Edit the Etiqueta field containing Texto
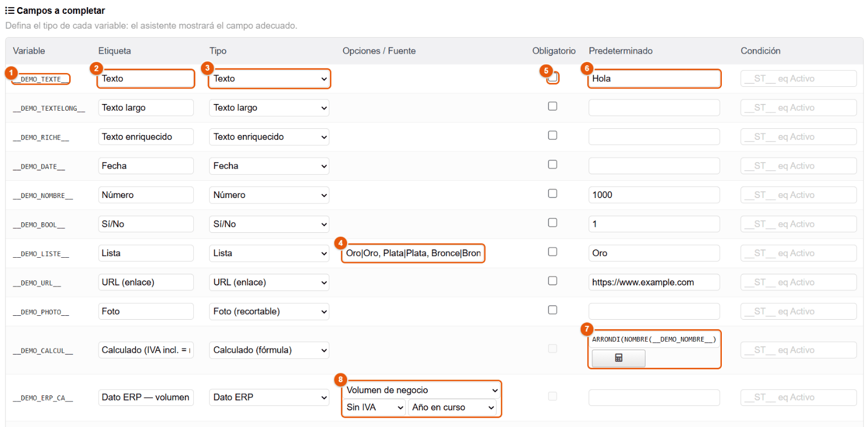The height and width of the screenshot is (427, 868). click(146, 79)
